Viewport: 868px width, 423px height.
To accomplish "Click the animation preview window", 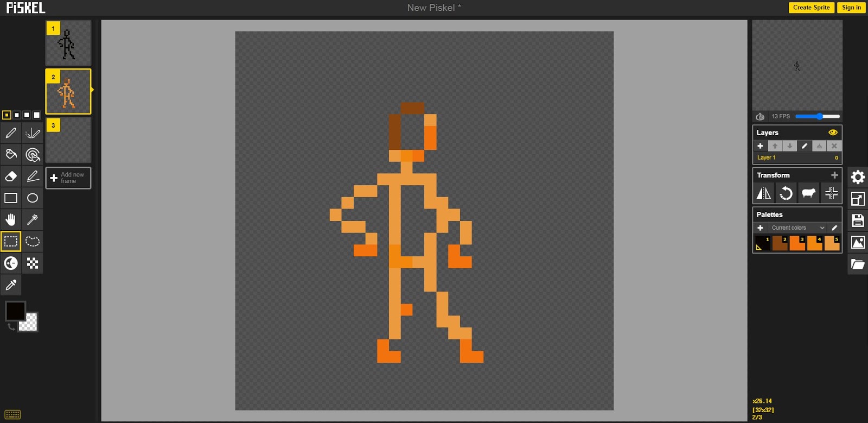I will [x=797, y=66].
